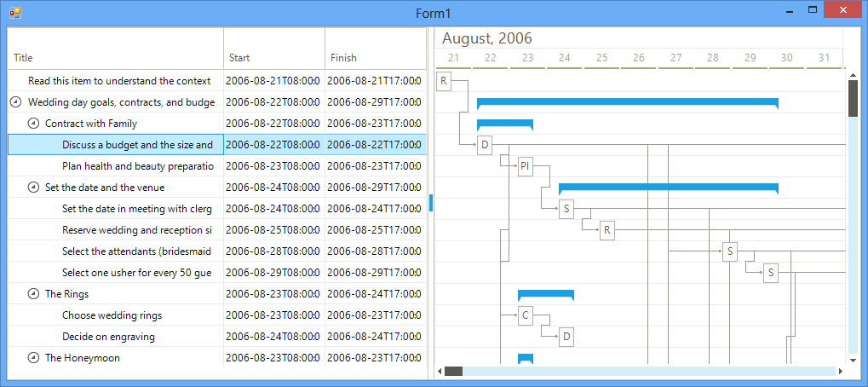Collapse the Contract with Family group
The image size is (868, 387).
[33, 124]
